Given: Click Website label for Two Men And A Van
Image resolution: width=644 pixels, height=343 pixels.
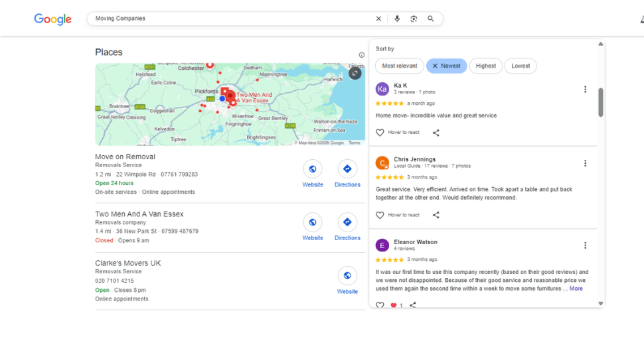Looking at the screenshot, I should (x=313, y=238).
